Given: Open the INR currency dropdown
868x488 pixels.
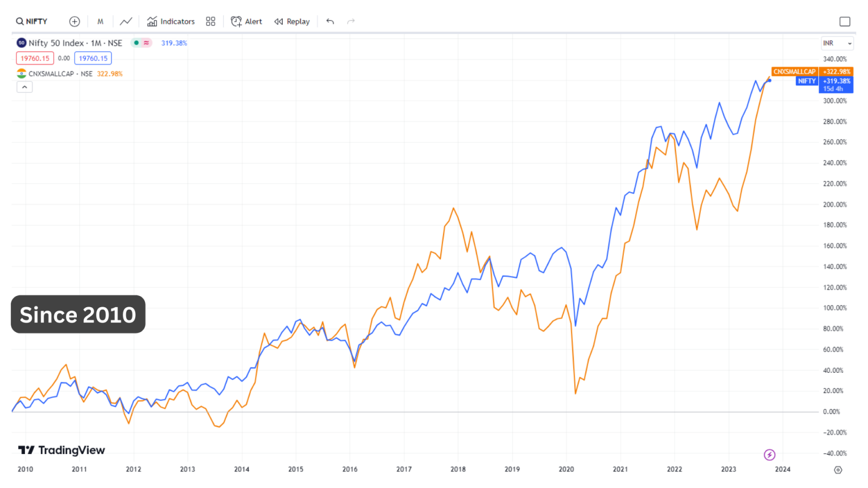Looking at the screenshot, I should [837, 42].
